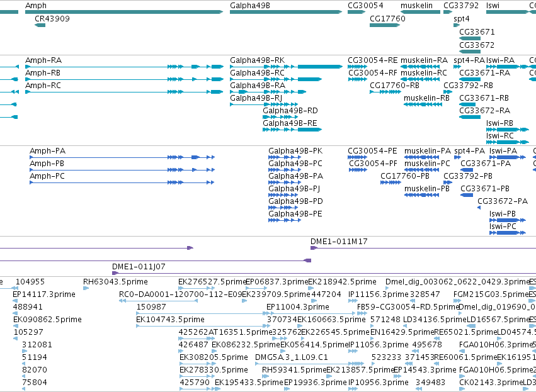Image resolution: width=536 pixels, height=392 pixels.
Task: Click transcript Galpha49B-RC
Action: 276,79
